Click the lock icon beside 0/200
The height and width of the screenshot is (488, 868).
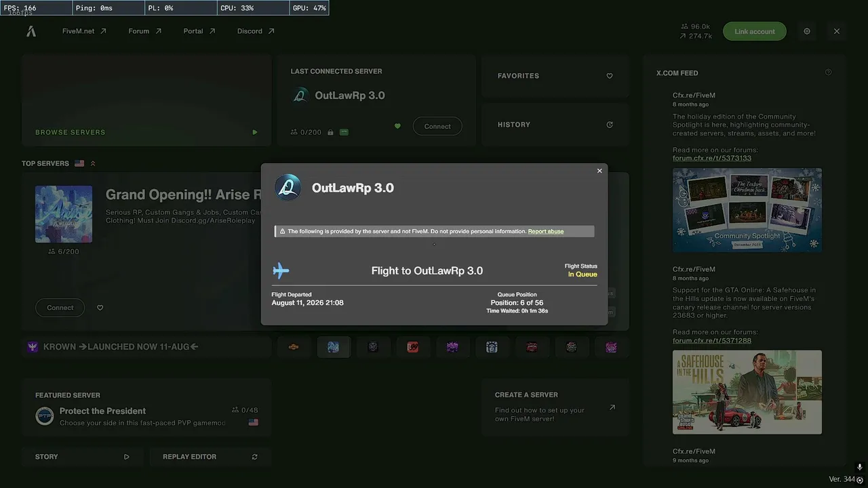click(330, 132)
